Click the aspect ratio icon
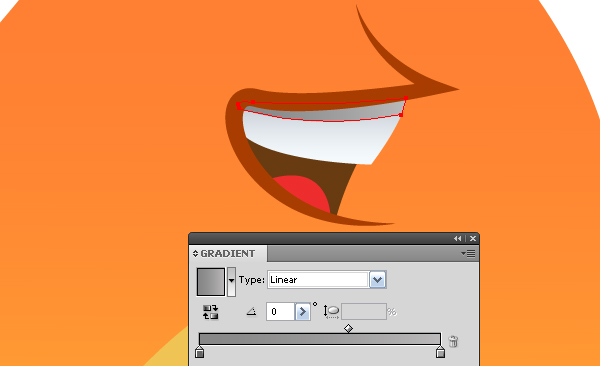The height and width of the screenshot is (366, 600). [x=331, y=312]
